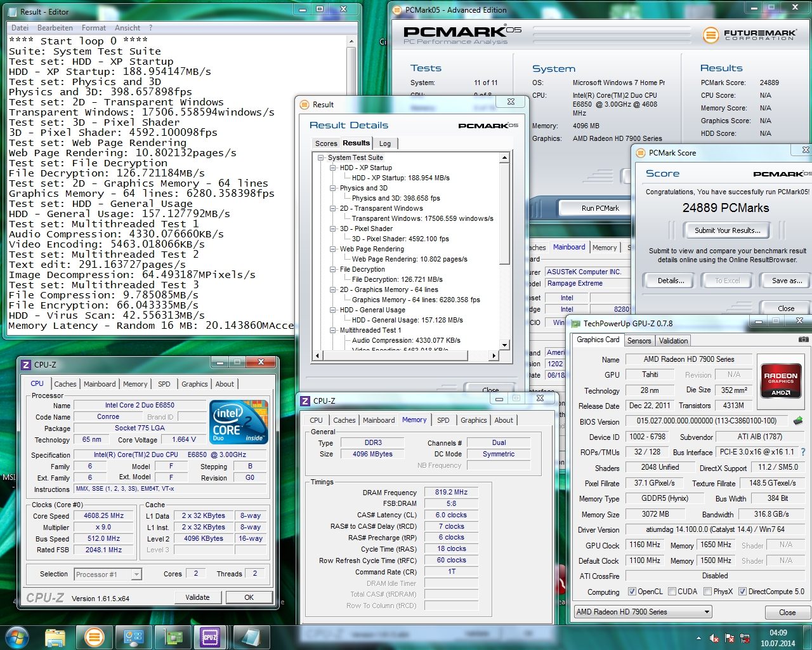Viewport: 812px width, 650px height.
Task: Switch to Sensors tab in GPU-Z
Action: pyautogui.click(x=639, y=341)
